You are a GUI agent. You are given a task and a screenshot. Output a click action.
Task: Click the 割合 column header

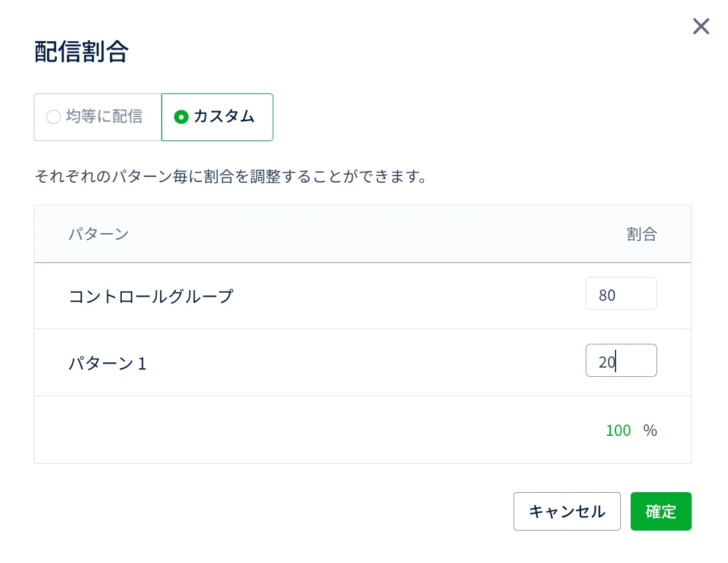[641, 234]
